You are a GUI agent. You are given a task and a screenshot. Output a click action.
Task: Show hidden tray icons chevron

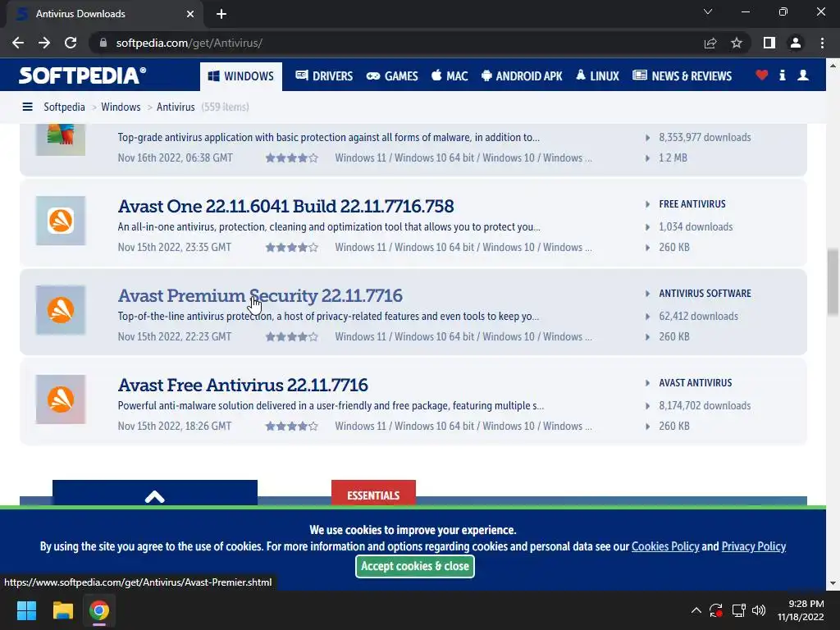coord(696,610)
